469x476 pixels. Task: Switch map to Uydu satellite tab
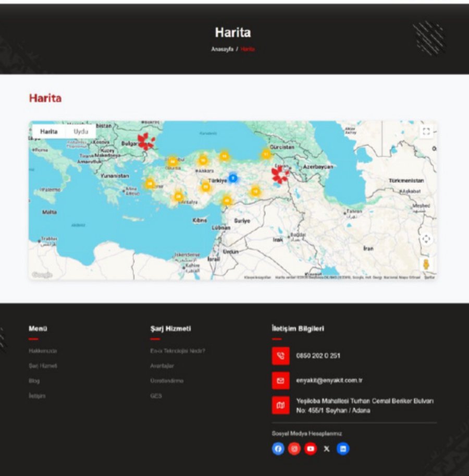pos(81,131)
